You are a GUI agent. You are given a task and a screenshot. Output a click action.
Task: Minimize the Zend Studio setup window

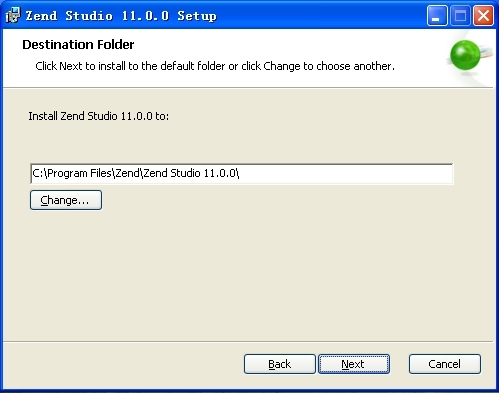[437, 15]
